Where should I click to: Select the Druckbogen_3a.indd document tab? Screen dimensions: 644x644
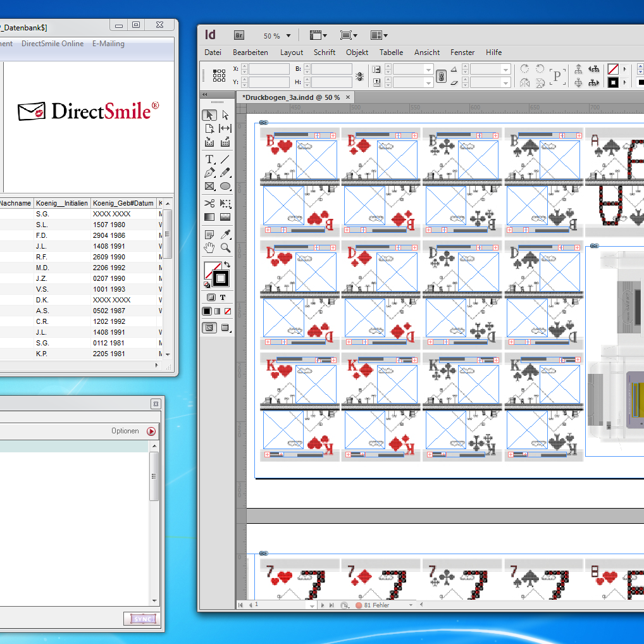291,97
